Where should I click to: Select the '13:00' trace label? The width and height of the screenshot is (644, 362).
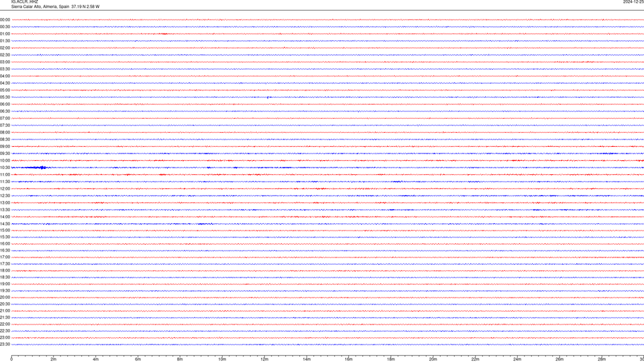tap(5, 202)
